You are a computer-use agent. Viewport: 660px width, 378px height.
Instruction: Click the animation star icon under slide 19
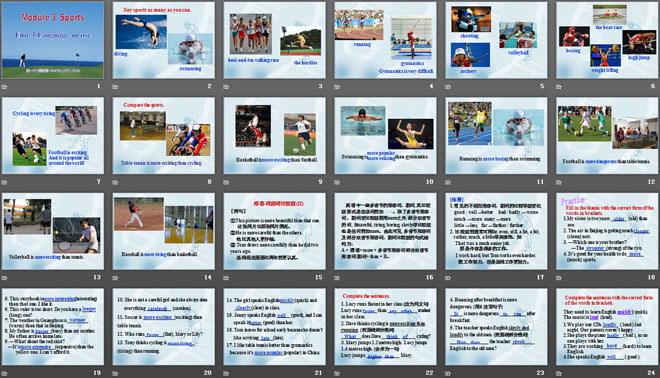tap(4, 373)
